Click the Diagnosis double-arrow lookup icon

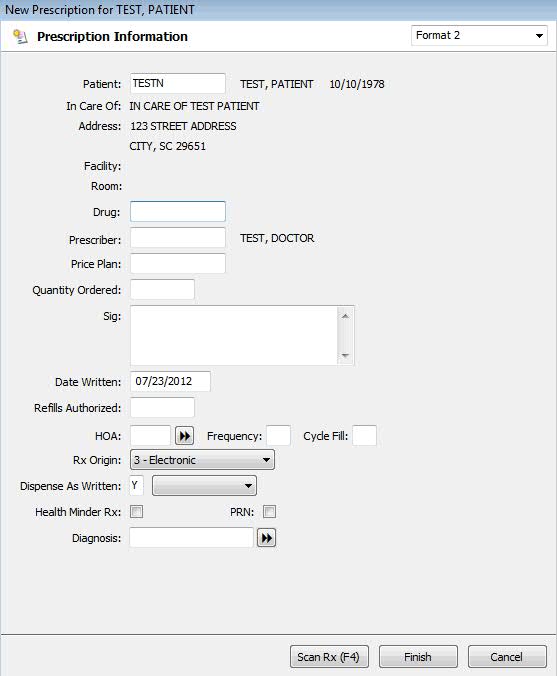pos(266,538)
